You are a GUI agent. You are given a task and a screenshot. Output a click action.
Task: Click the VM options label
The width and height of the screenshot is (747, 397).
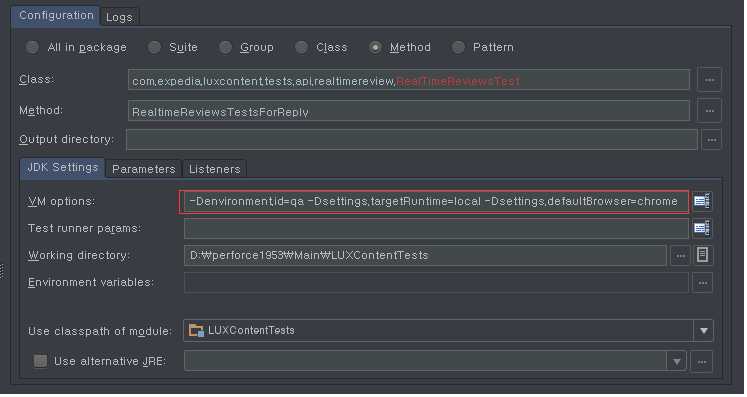(x=61, y=201)
